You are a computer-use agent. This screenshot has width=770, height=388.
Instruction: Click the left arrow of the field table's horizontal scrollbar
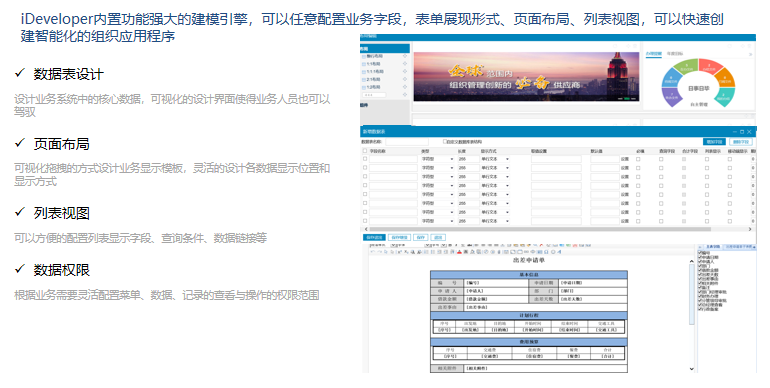[366, 229]
